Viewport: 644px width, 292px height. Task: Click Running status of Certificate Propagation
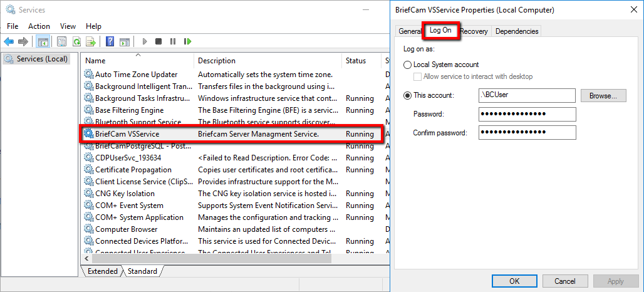coord(360,170)
